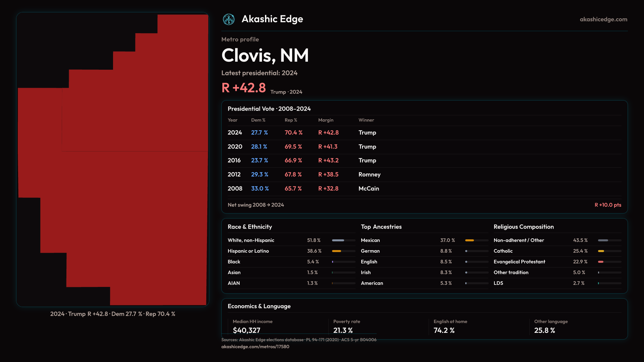644x362 pixels.
Task: Click the Mexican ancestry bar
Action: click(x=476, y=240)
